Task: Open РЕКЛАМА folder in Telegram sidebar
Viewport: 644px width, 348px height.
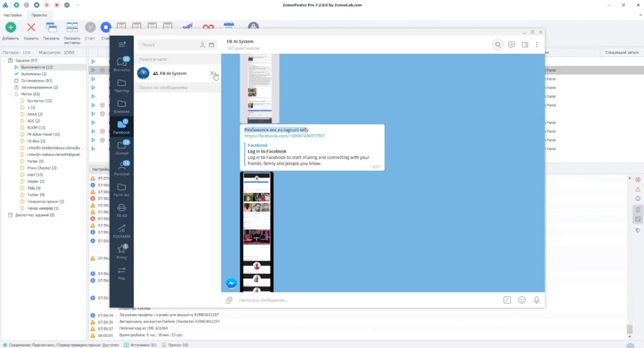Action: [x=121, y=231]
